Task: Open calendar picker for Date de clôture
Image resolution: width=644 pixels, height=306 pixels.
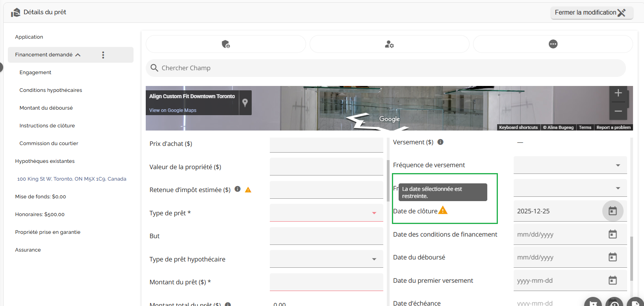Action: tap(612, 211)
